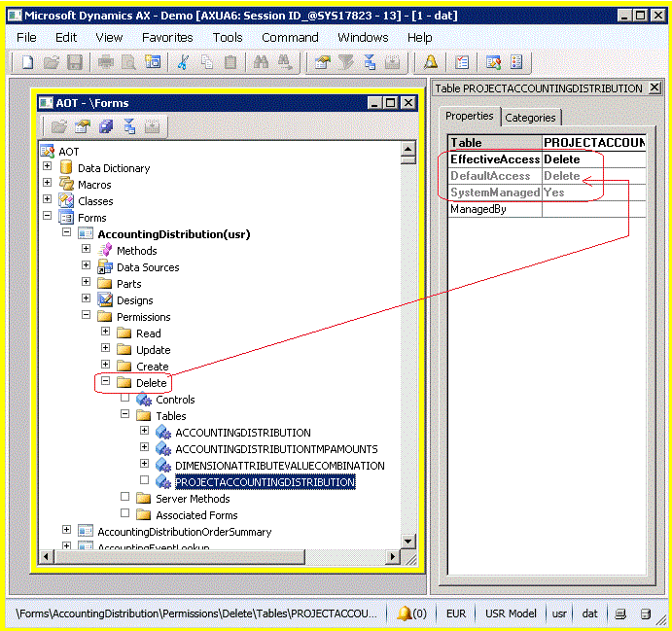Click the Properties icon in main toolbar
The width and height of the screenshot is (672, 631).
coord(322,62)
